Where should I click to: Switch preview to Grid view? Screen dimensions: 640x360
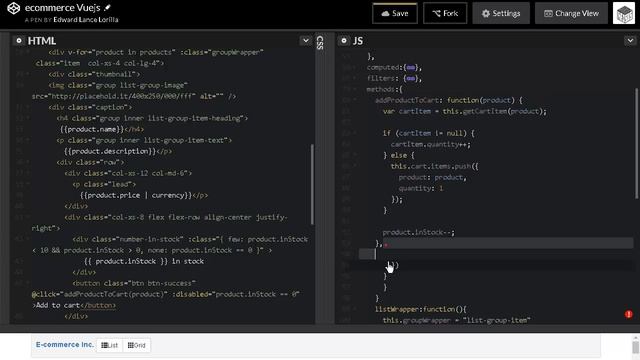click(136, 345)
